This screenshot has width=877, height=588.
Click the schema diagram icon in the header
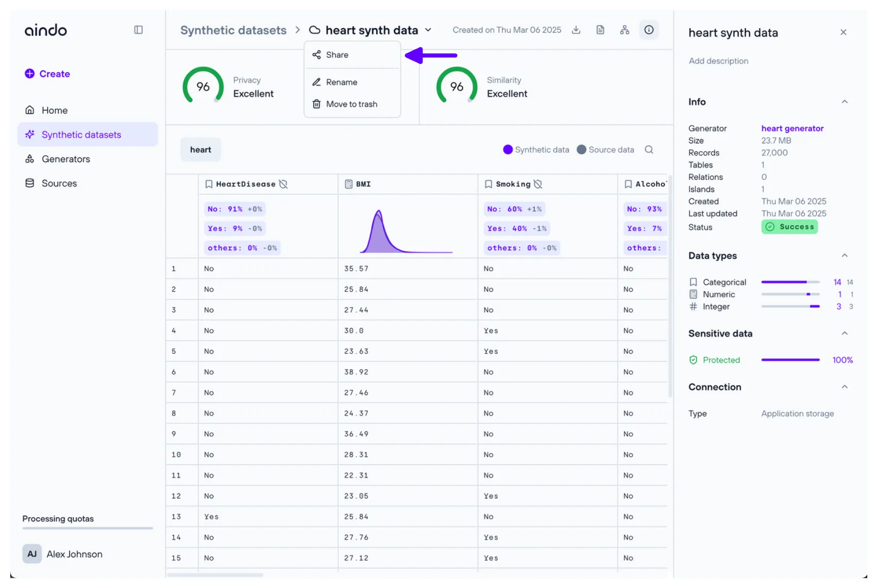pos(624,30)
